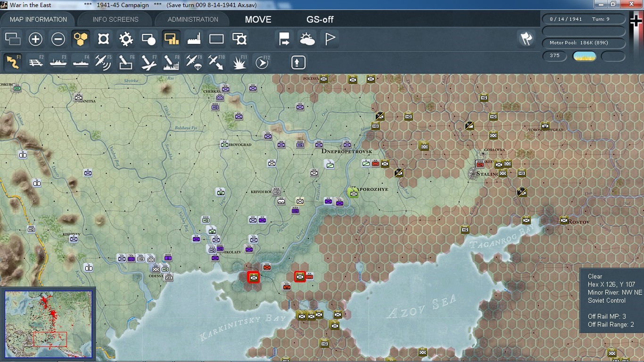The image size is (644, 362).
Task: Click the Rostov city label
Action: tap(579, 222)
